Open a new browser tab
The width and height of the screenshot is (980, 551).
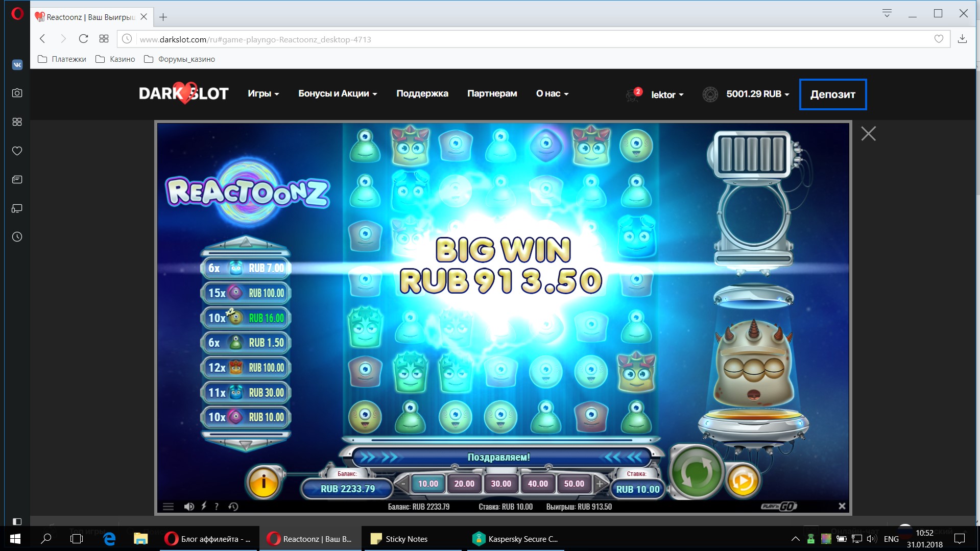[163, 17]
